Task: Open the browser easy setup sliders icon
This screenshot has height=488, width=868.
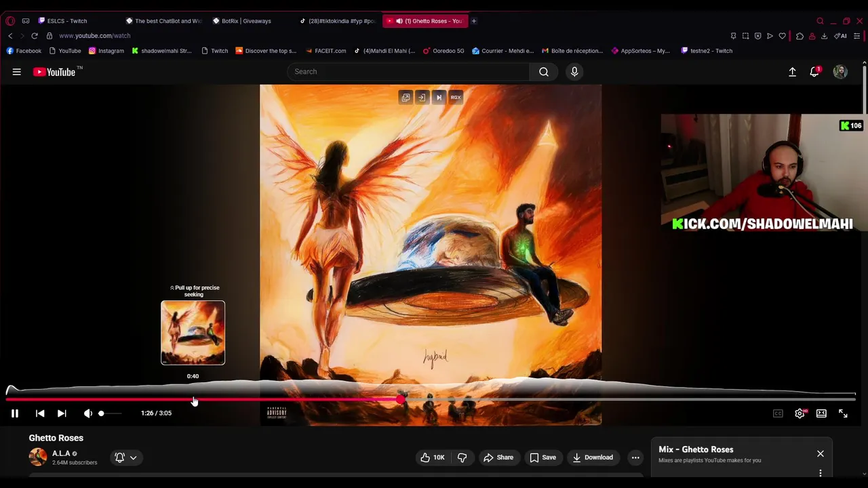Action: [857, 36]
